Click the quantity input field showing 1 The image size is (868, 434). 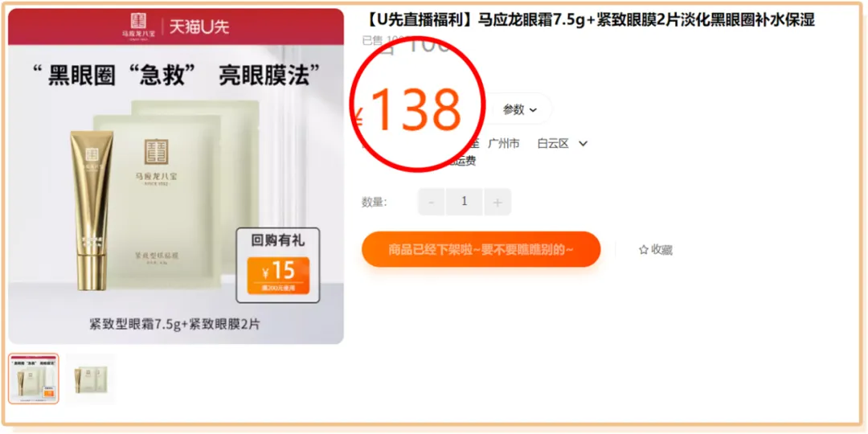click(464, 202)
